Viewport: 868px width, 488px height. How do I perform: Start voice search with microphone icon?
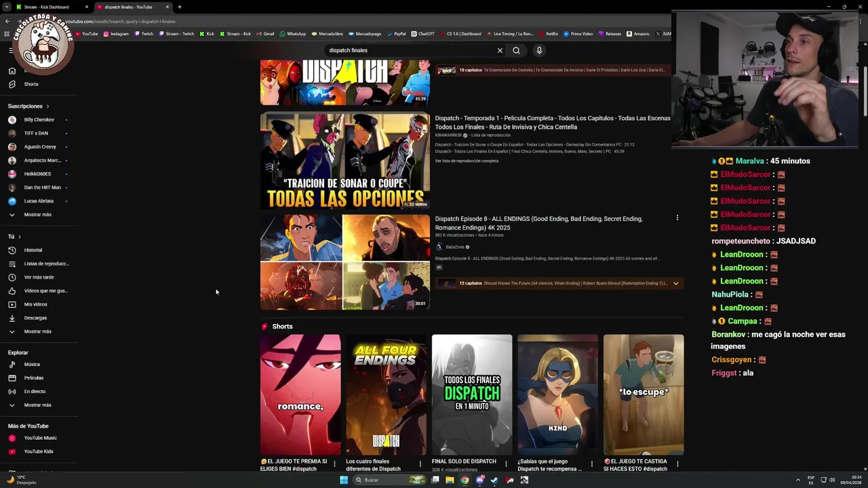539,50
